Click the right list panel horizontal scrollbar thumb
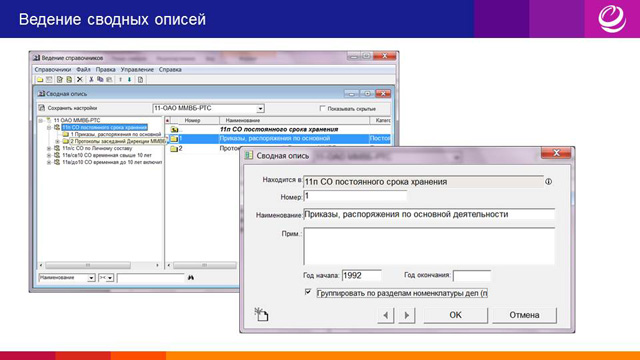 pyautogui.click(x=204, y=265)
